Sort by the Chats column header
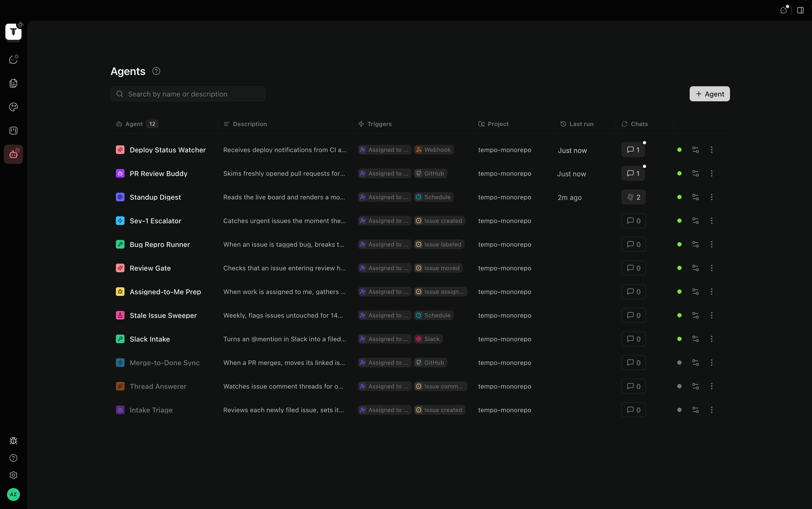Image resolution: width=812 pixels, height=509 pixels. 635,124
